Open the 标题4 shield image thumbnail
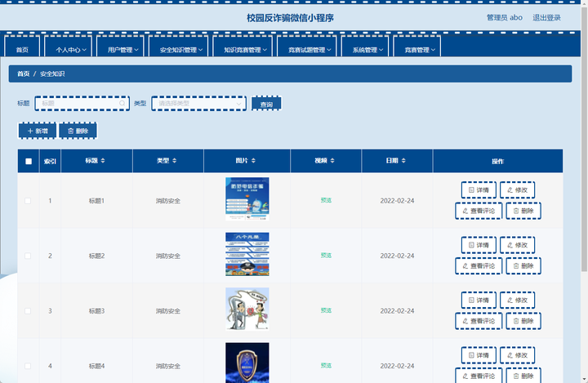Screen dimensions: 588x383 coord(247,363)
